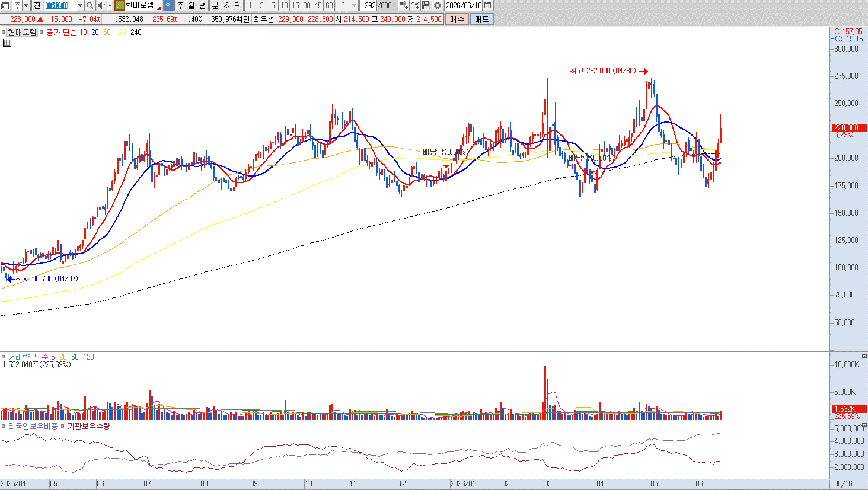Expand the dropdown beside the 5 interval box

[x=354, y=5]
